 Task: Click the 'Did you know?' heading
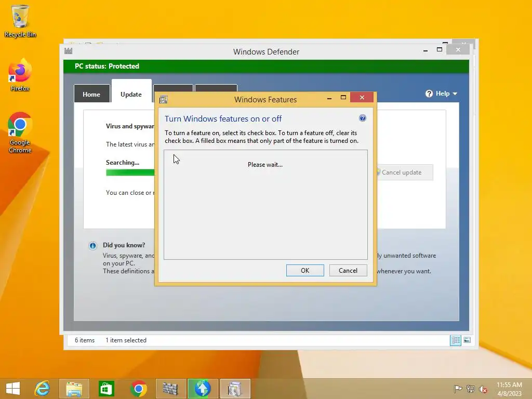[x=124, y=245]
